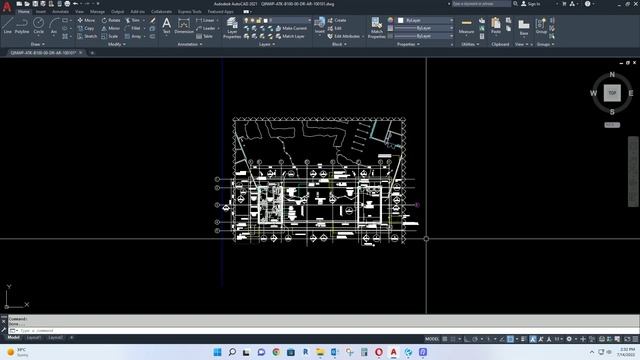This screenshot has width=640, height=360.
Task: Click the ViewCube TOP face
Action: (x=612, y=93)
